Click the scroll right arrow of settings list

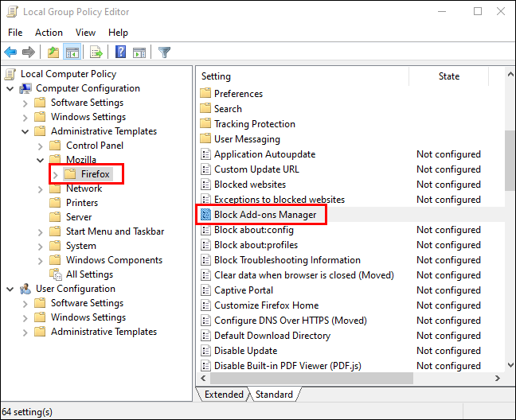point(497,379)
